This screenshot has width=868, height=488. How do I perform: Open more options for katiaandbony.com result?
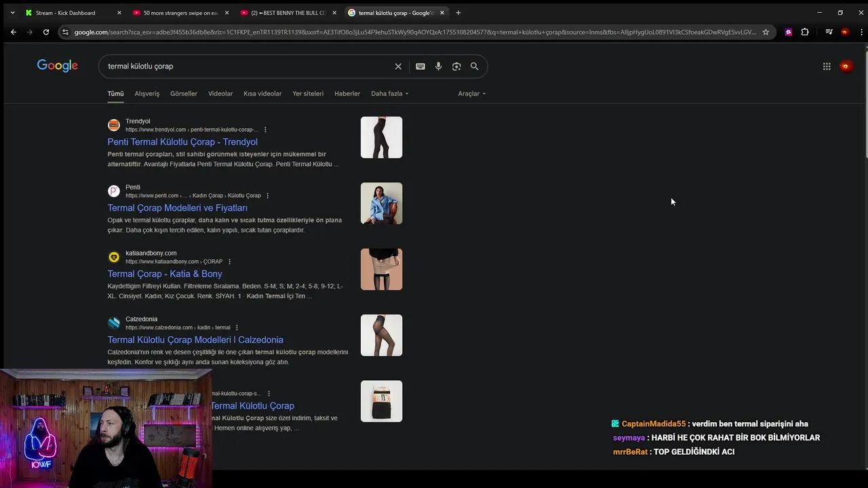click(x=229, y=262)
